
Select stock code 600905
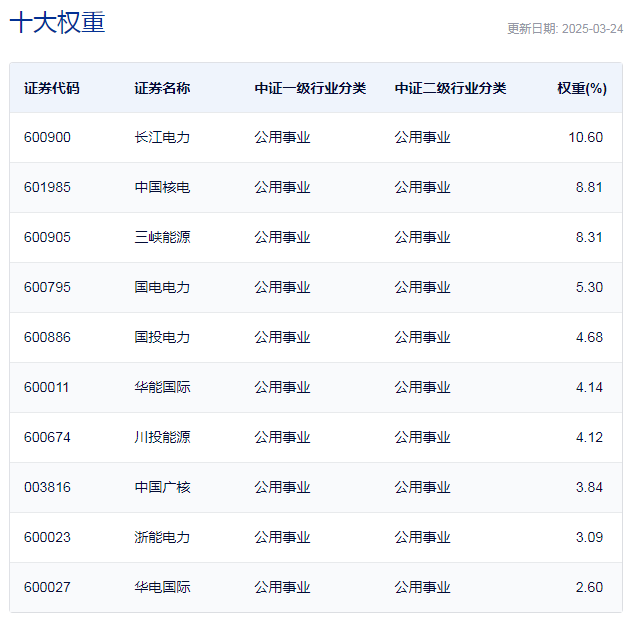click(47, 238)
